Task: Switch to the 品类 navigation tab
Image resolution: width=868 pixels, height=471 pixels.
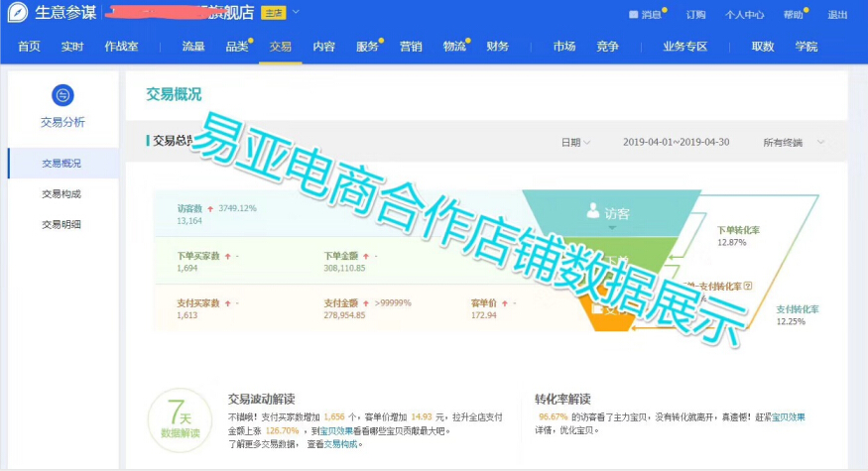Action: pyautogui.click(x=237, y=47)
